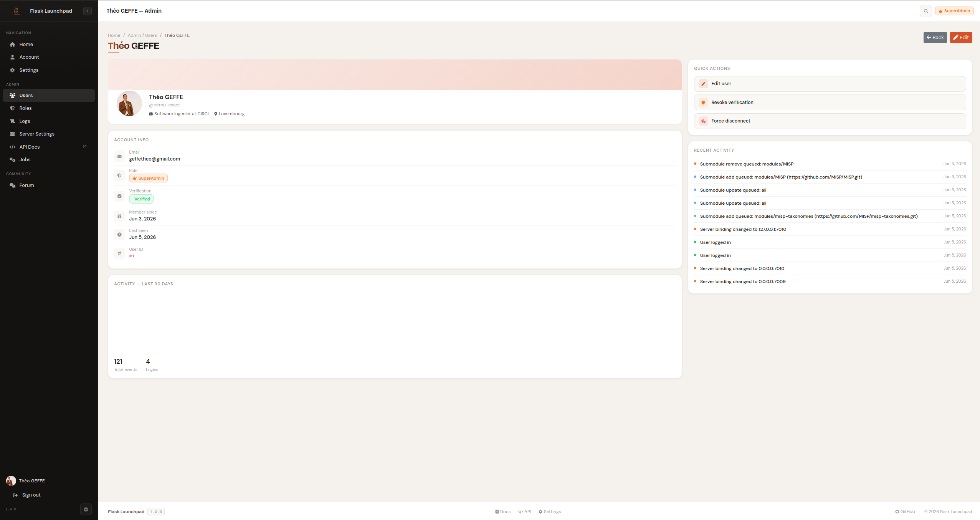Screen dimensions: 980x520
Task: Click the Software ingenier at CIRCL text
Action: click(x=182, y=114)
